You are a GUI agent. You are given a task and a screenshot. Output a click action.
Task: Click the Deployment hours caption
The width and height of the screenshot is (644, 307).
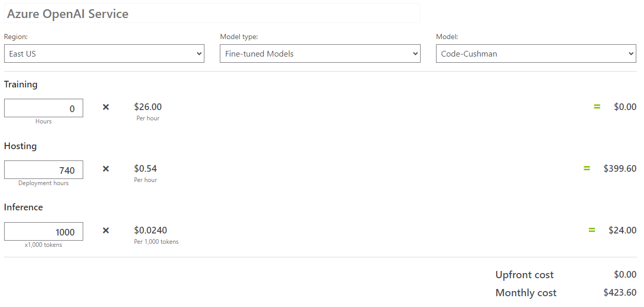[x=44, y=183]
